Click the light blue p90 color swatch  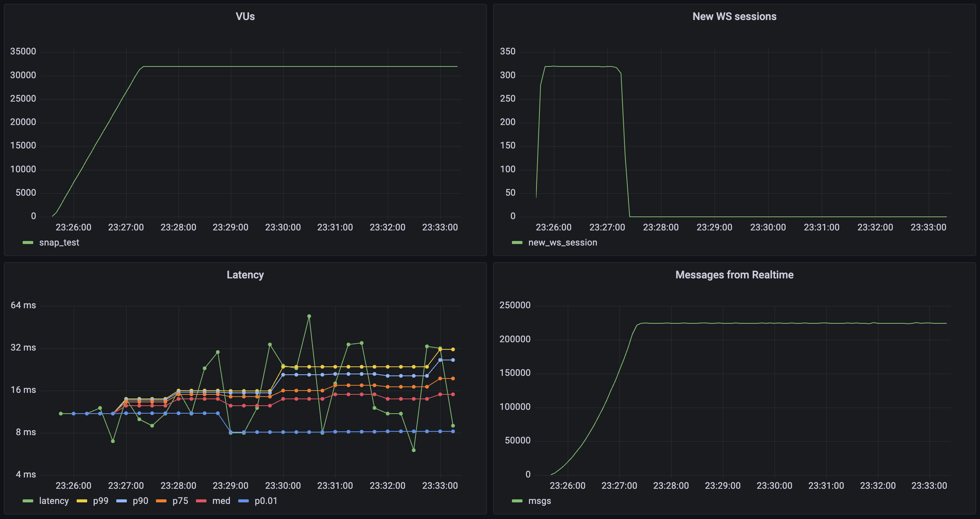click(121, 501)
